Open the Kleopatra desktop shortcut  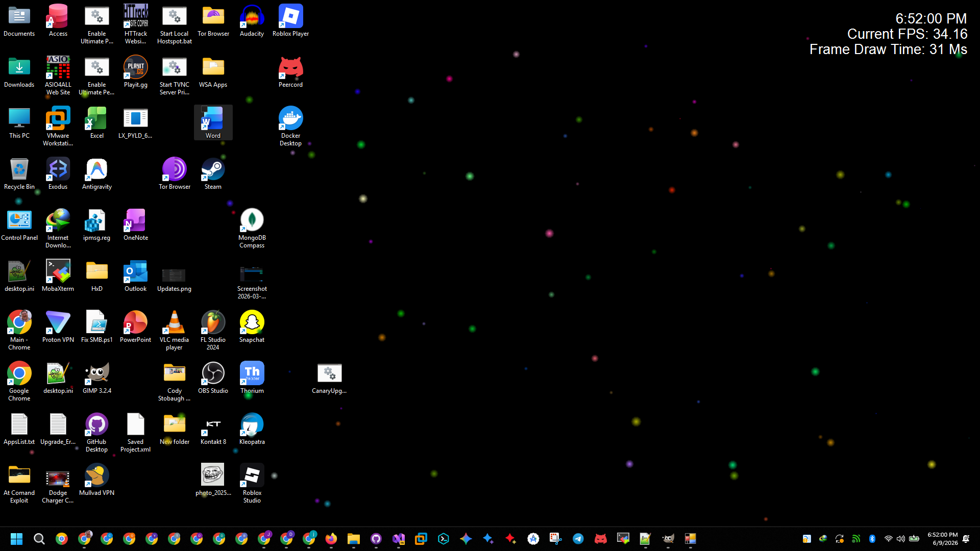click(x=252, y=429)
